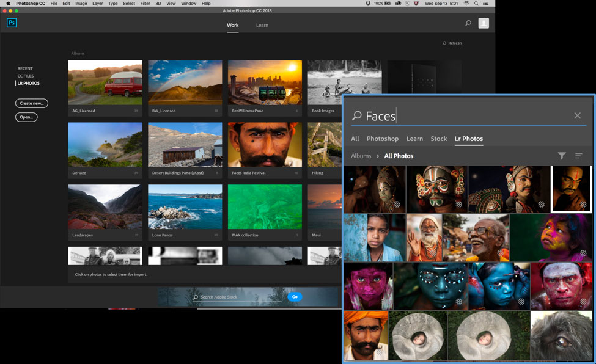The width and height of the screenshot is (596, 364).
Task: Select the white-bordered selected face photo
Action: (572, 189)
